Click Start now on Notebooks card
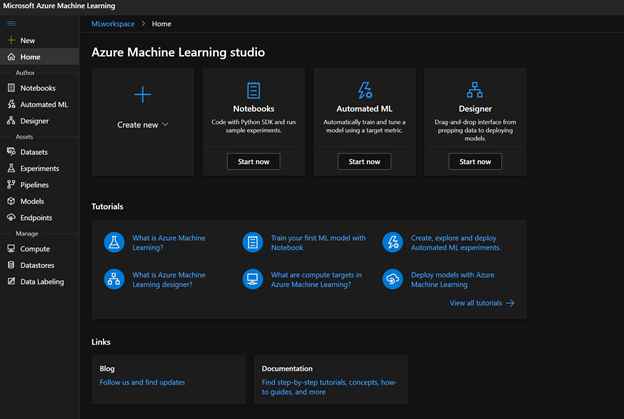624x419 pixels. pyautogui.click(x=254, y=162)
